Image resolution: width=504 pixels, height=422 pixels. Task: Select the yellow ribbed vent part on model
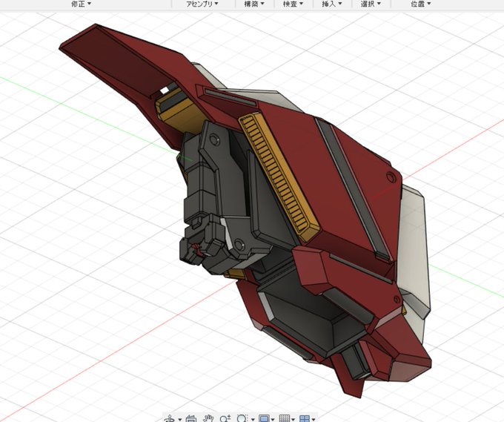pos(279,176)
